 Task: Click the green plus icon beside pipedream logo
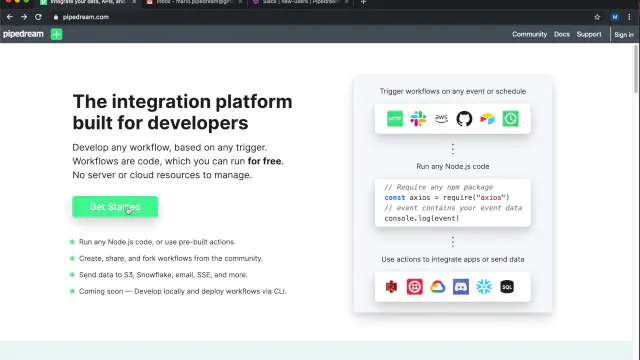56,34
